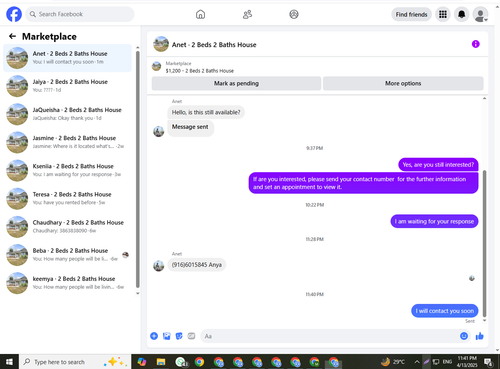The image size is (500, 369).
Task: Click "Hello, is this still available?" message
Action: (206, 112)
